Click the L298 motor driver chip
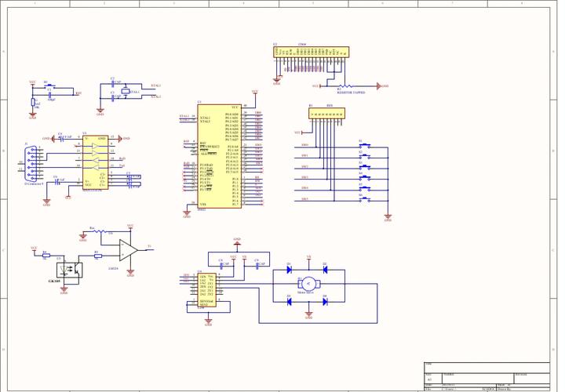Viewport: 565px width, 392px height. click(207, 291)
